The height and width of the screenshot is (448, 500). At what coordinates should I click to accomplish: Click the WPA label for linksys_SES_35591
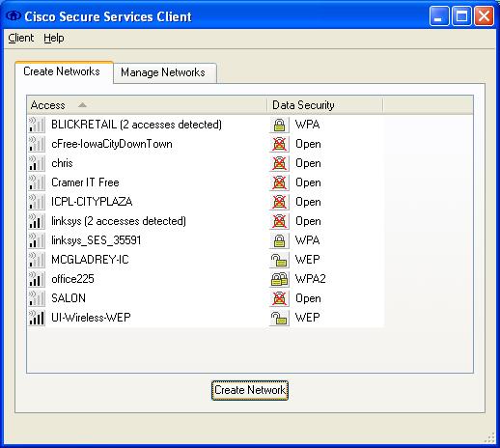point(308,240)
